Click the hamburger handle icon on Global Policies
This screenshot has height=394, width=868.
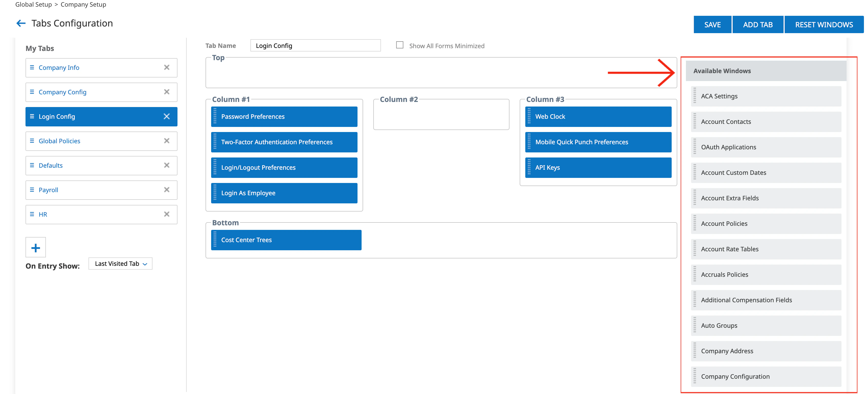[32, 141]
